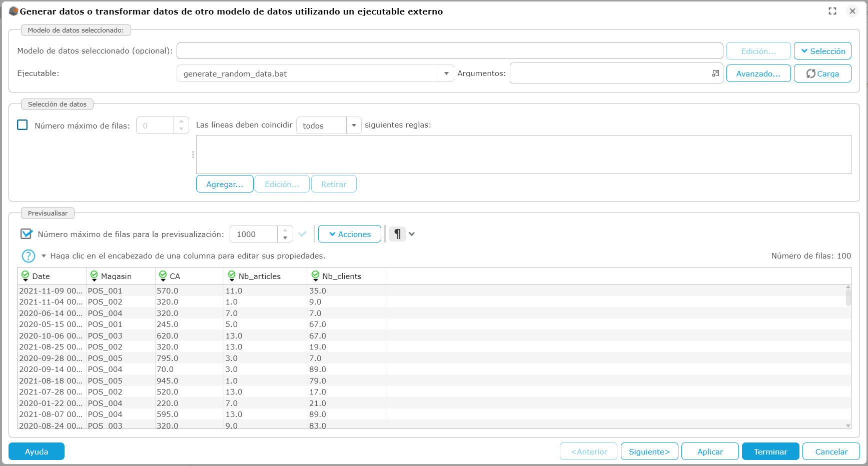This screenshot has width=868, height=466.
Task: Increase the preview row count stepper
Action: (x=285, y=230)
